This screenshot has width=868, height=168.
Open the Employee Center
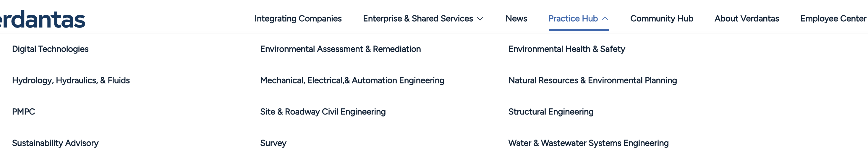833,19
